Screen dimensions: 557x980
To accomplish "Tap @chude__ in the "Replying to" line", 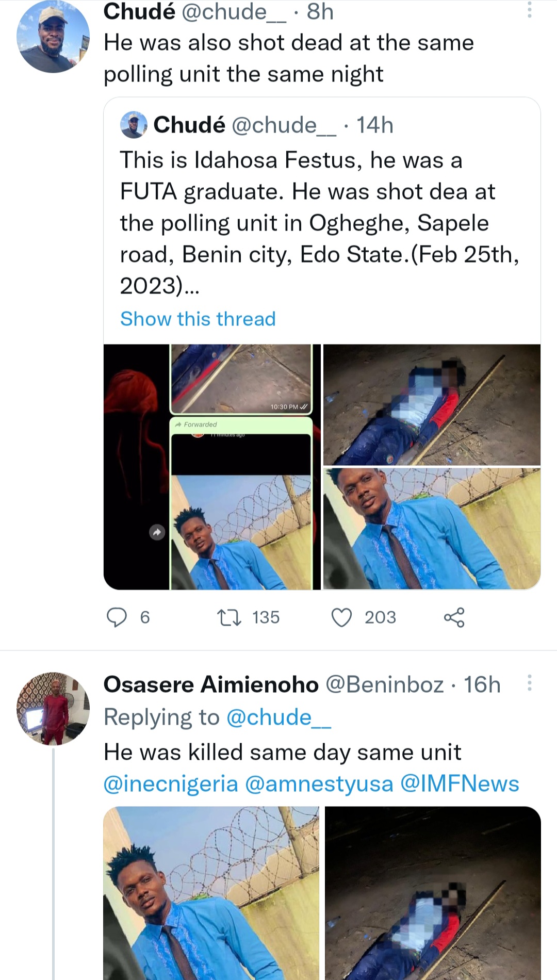I will (278, 717).
